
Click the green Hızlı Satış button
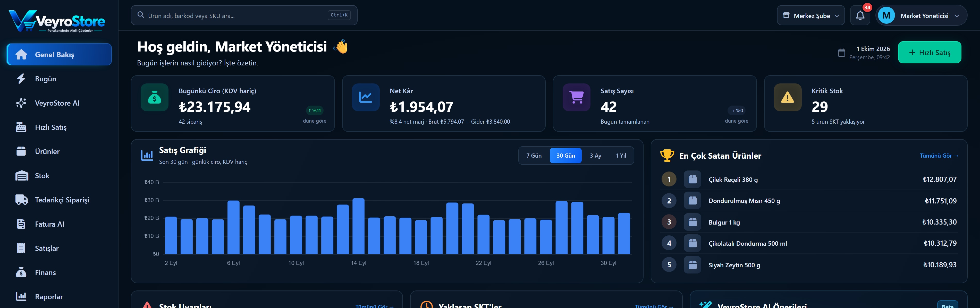tap(930, 53)
